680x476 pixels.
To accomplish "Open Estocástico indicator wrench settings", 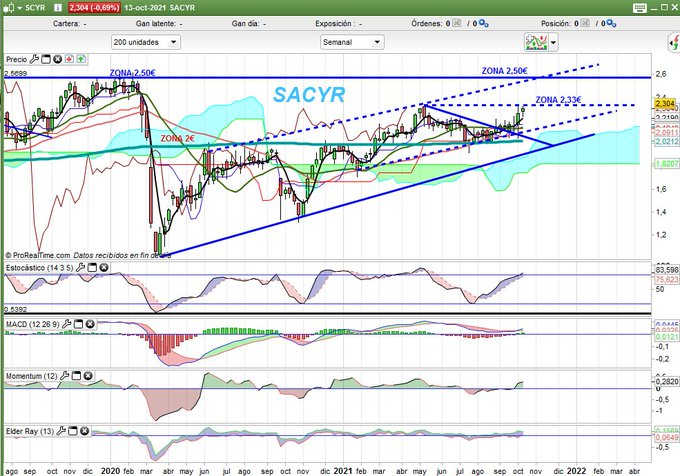I will (x=80, y=267).
